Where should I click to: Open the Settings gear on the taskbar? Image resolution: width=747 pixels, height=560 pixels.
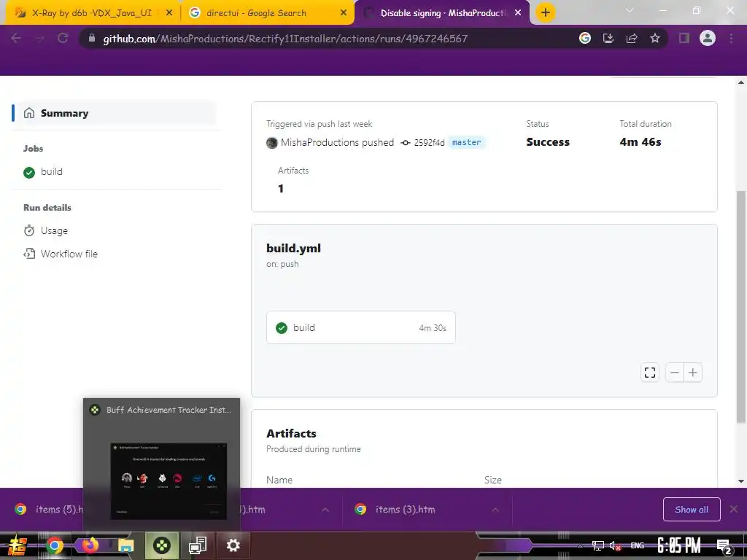(x=233, y=545)
